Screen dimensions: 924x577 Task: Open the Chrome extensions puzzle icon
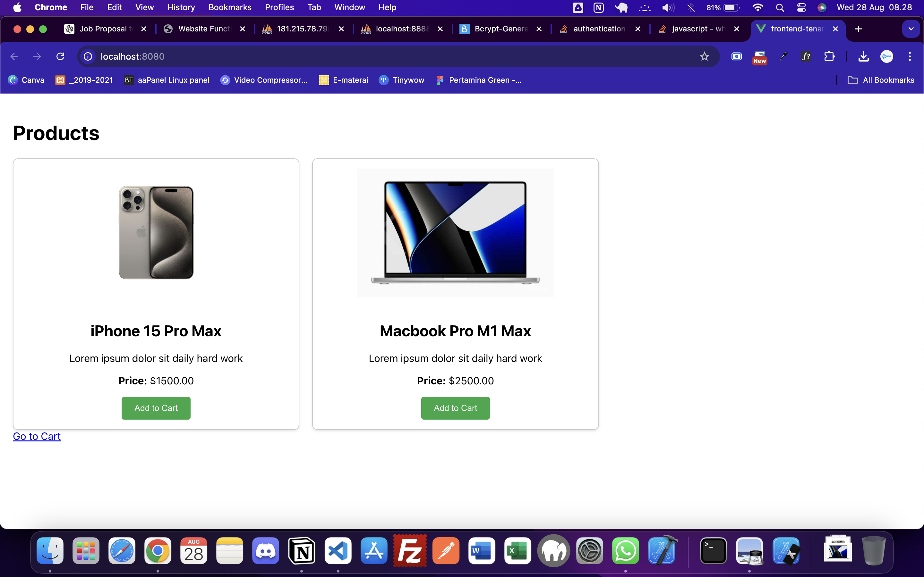pyautogui.click(x=829, y=56)
